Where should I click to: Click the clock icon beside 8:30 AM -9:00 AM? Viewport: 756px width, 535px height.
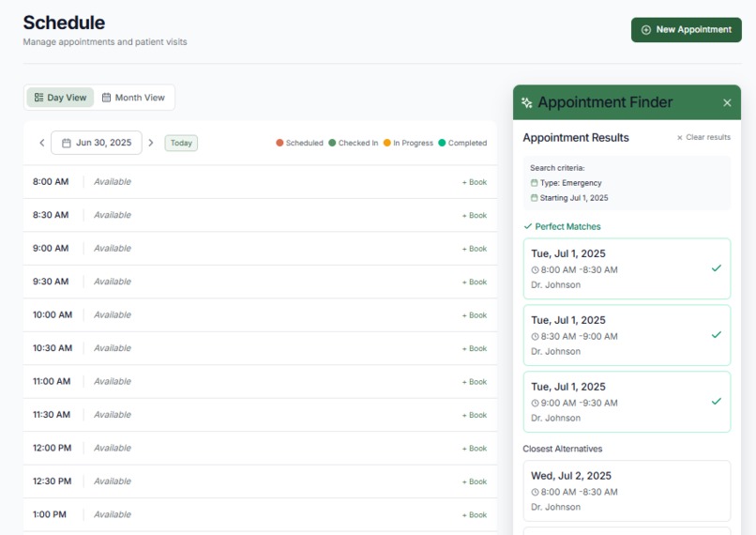coord(535,337)
